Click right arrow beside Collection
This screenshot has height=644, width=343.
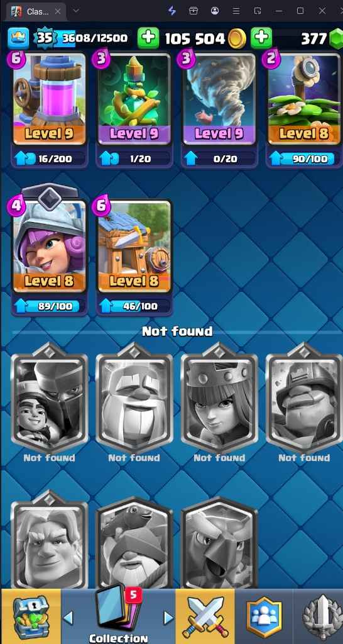coord(168,618)
